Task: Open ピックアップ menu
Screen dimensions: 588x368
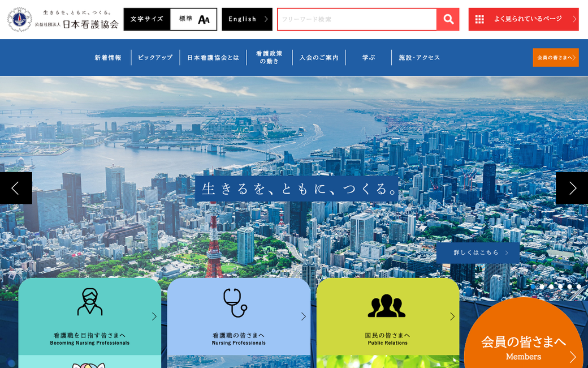Action: pyautogui.click(x=155, y=57)
